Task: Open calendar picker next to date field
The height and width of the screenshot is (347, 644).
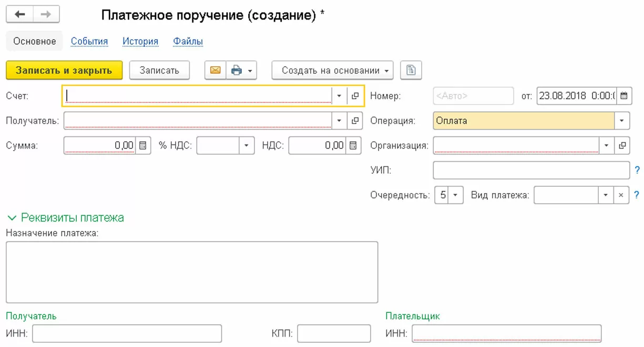Action: click(623, 96)
